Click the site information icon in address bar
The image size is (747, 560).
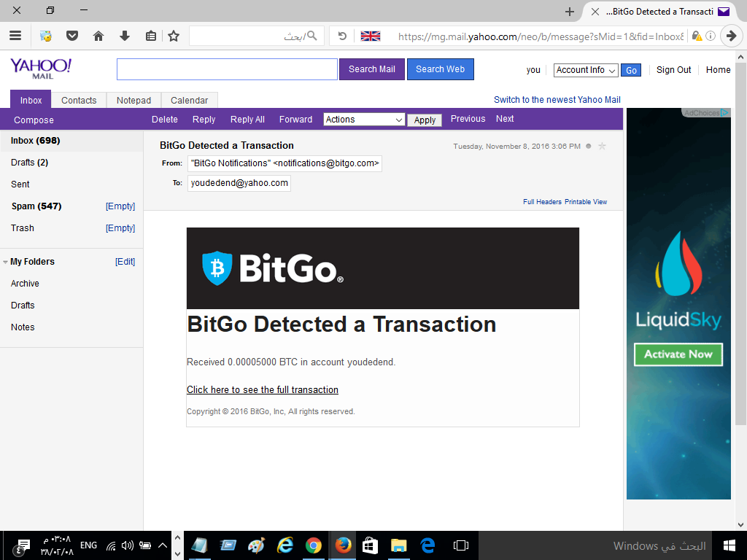click(x=711, y=36)
